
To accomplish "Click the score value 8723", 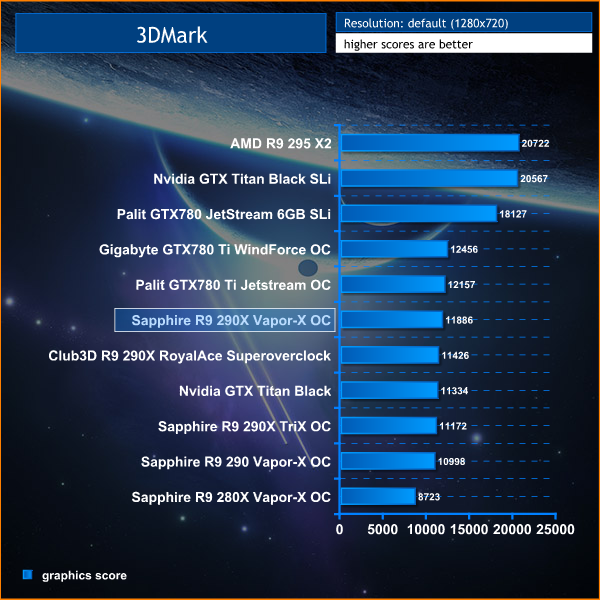I will [x=429, y=497].
